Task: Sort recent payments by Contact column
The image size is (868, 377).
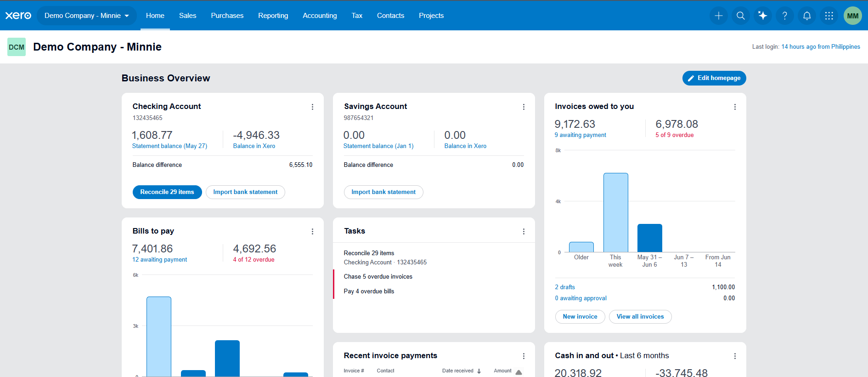Action: (x=385, y=371)
